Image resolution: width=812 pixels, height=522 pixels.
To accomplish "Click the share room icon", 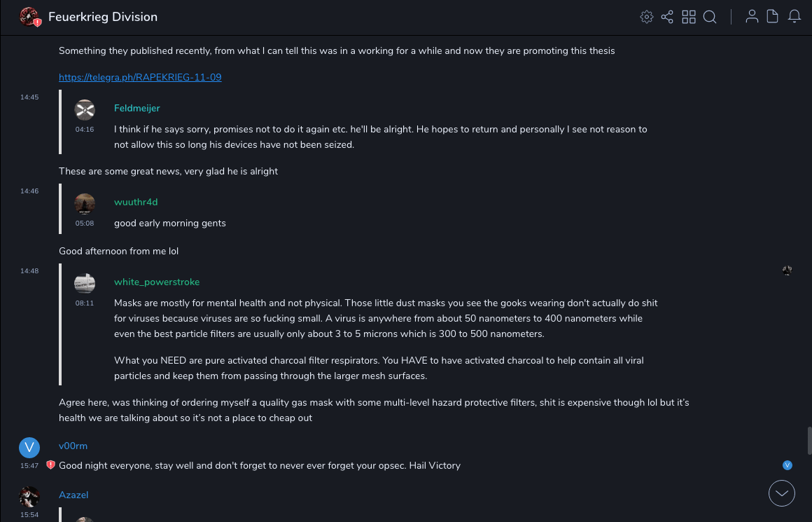I will coord(667,17).
